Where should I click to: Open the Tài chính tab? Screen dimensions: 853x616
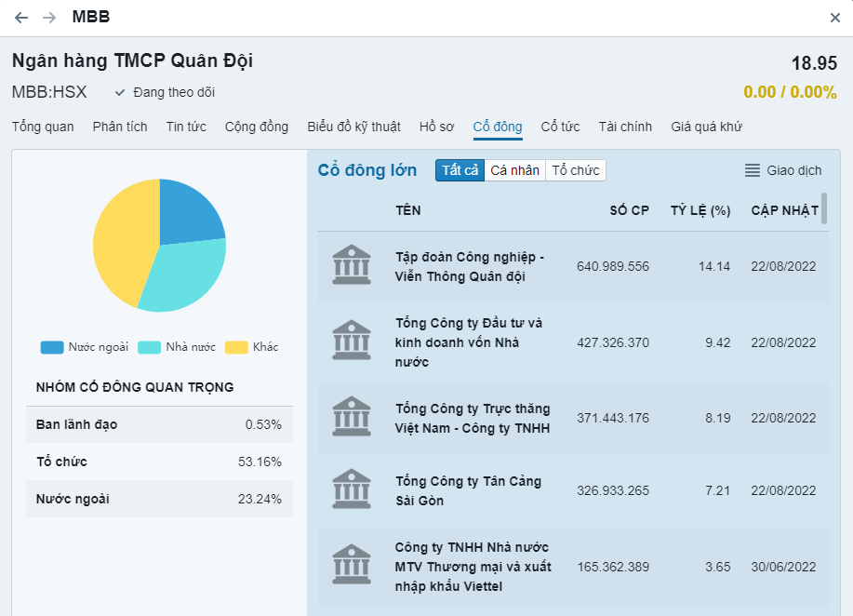(x=625, y=127)
